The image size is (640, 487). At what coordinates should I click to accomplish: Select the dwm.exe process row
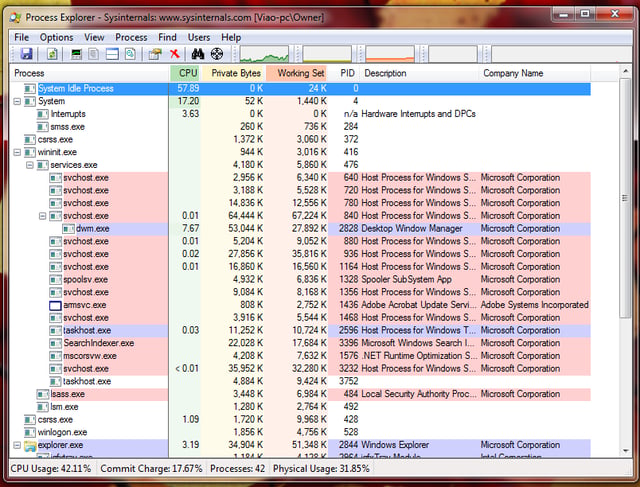click(300, 229)
